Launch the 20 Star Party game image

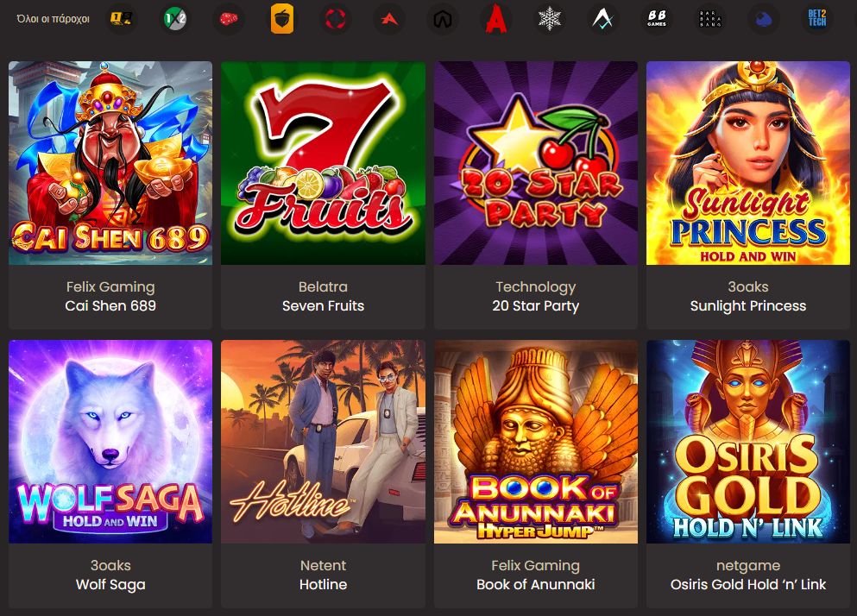[536, 163]
